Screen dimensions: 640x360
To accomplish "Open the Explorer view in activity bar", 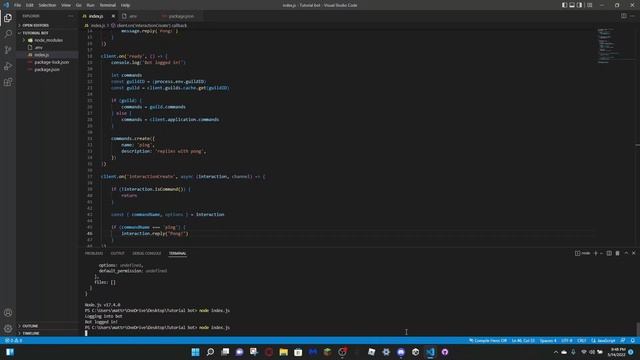I will (x=8, y=18).
